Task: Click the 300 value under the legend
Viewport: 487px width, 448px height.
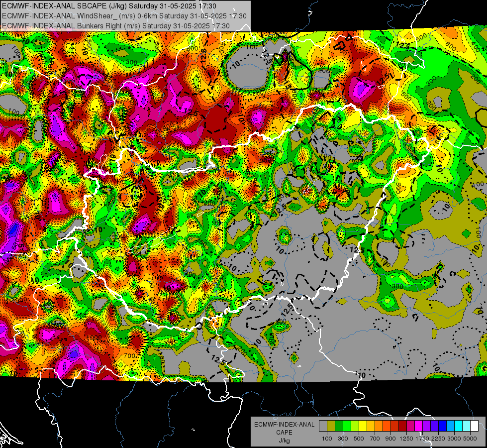Action: (x=343, y=439)
